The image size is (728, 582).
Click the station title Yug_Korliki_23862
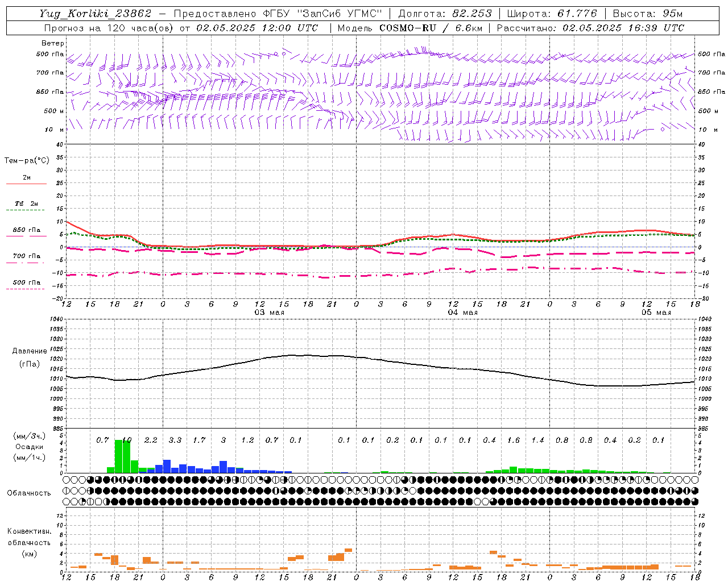click(96, 14)
